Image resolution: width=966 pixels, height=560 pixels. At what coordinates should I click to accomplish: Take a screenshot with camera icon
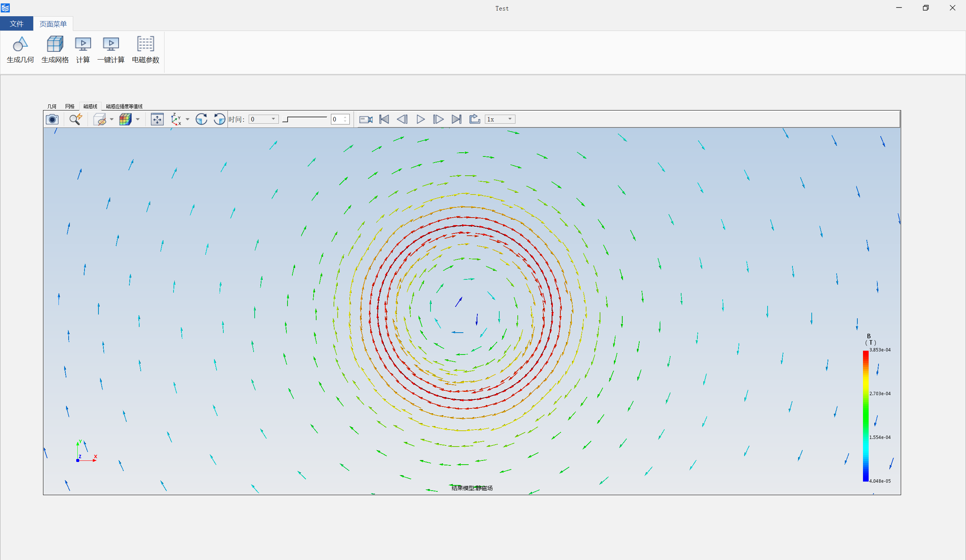click(x=52, y=119)
